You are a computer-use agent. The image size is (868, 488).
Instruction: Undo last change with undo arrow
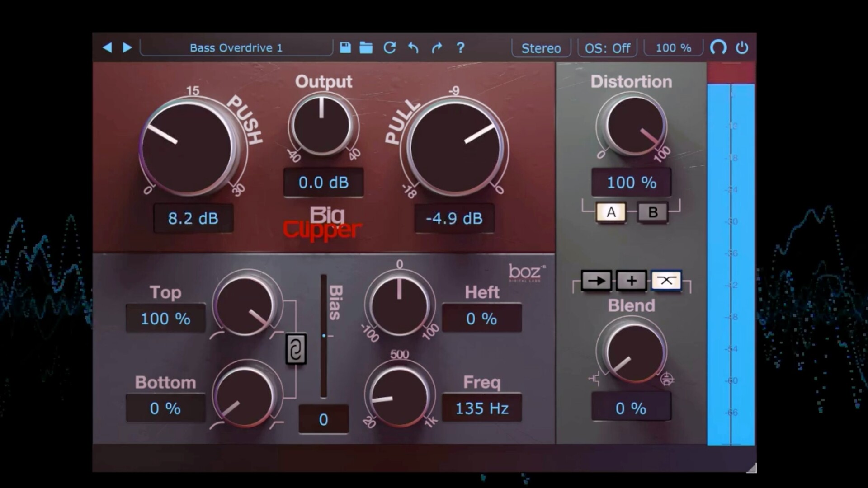(413, 47)
